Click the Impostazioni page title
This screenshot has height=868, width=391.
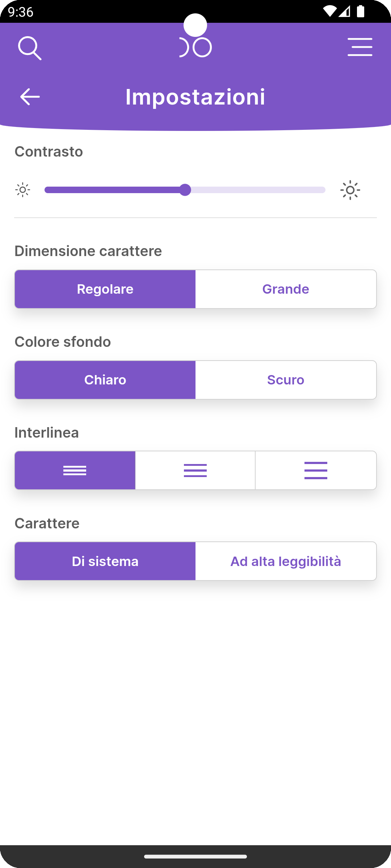point(195,97)
